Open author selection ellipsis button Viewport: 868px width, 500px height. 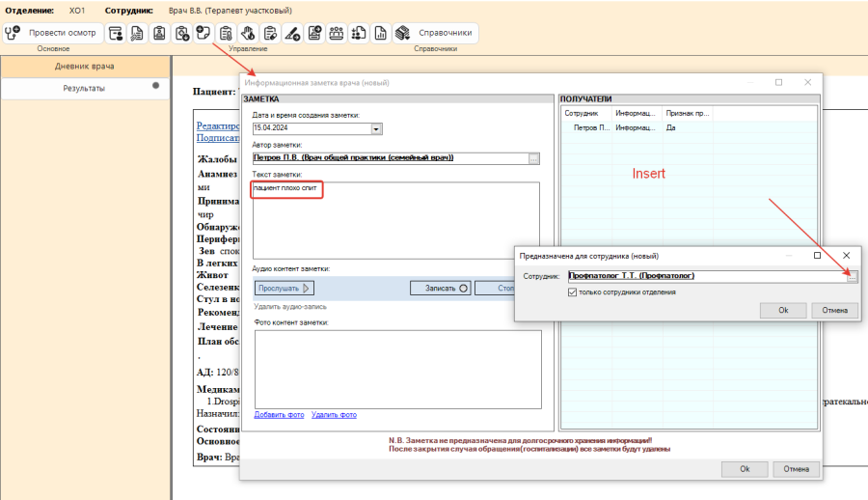533,158
